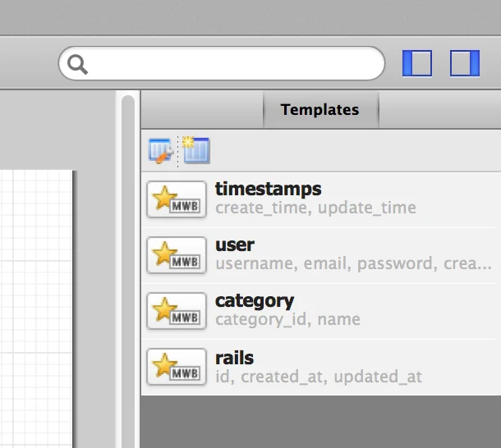Switch to the Templates tab
This screenshot has width=501, height=448.
click(x=319, y=109)
